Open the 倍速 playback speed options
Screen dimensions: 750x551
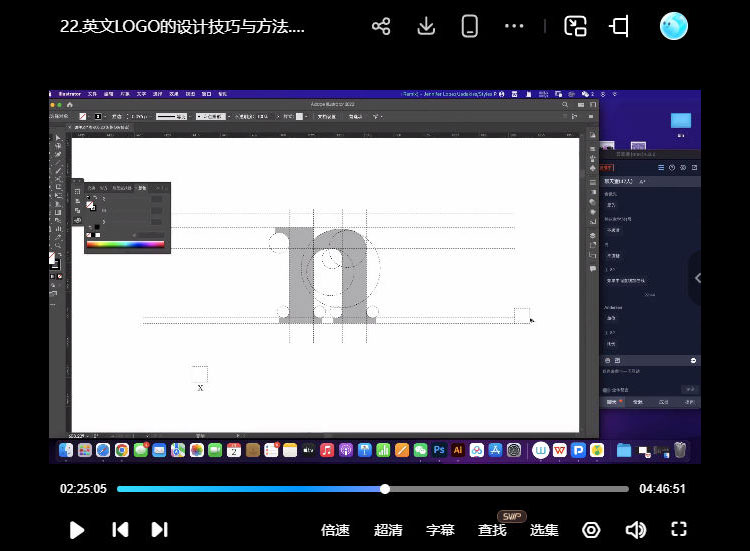335,530
